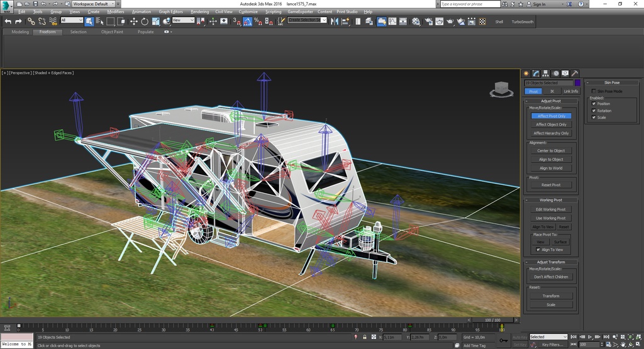Image resolution: width=644 pixels, height=349 pixels.
Task: Click the Reset Pivot button
Action: 551,185
